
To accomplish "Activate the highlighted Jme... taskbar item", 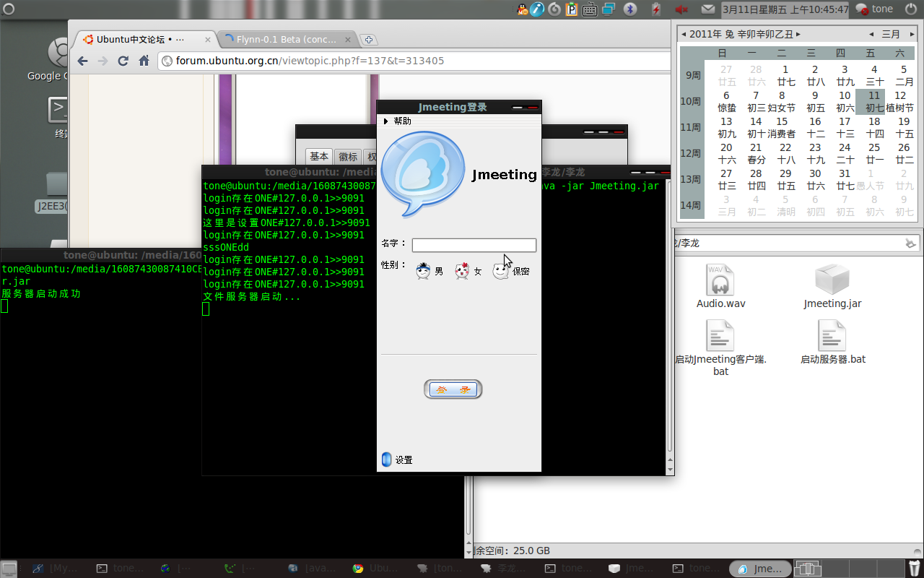I will [x=761, y=569].
